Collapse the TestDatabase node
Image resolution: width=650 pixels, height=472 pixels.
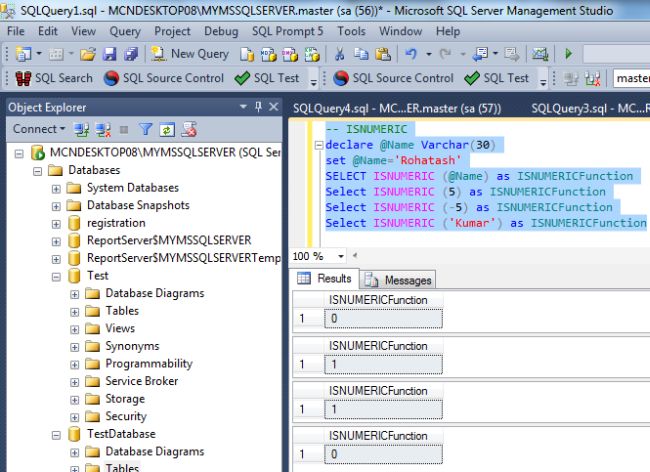[x=56, y=435]
